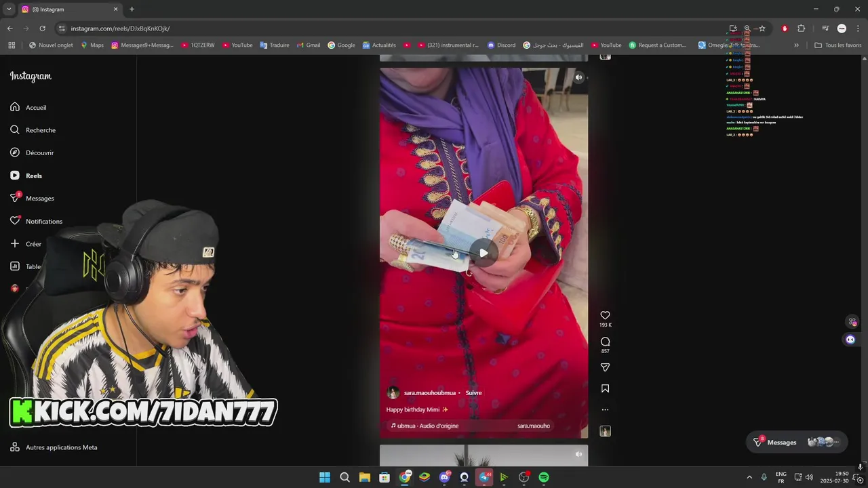This screenshot has height=488, width=868.
Task: Click Suivre to follow the creator
Action: (473, 392)
